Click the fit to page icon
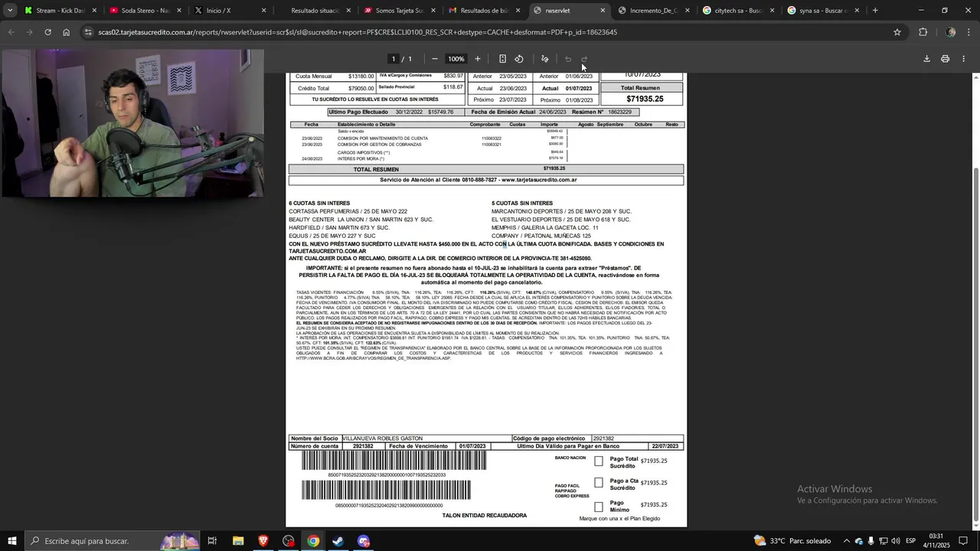This screenshot has width=980, height=551. pos(502,59)
